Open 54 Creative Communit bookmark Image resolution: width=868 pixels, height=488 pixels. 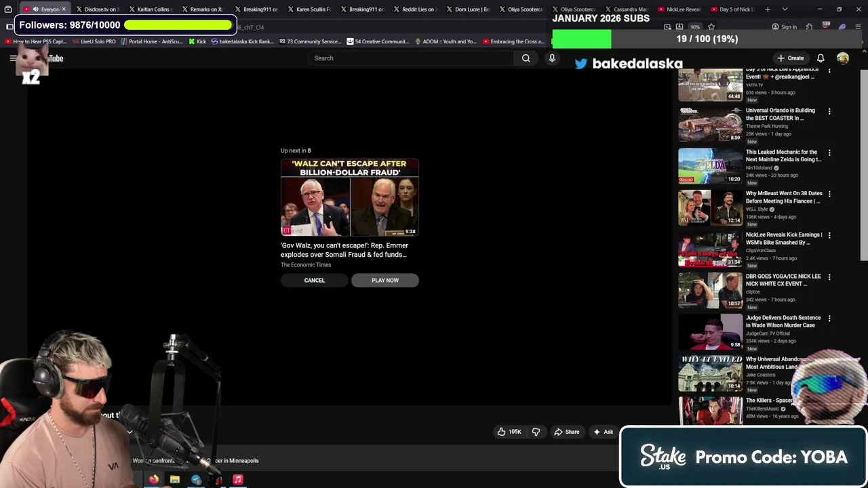pyautogui.click(x=378, y=41)
